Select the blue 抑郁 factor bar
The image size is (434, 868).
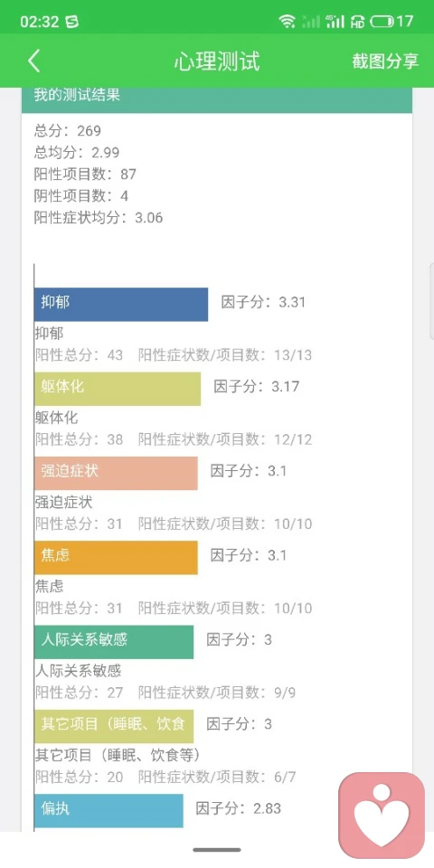pyautogui.click(x=120, y=304)
